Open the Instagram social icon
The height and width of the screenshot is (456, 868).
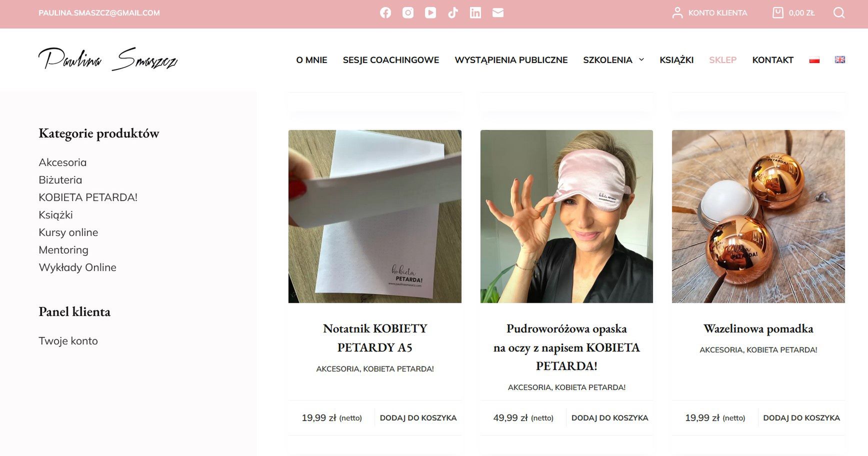(408, 13)
